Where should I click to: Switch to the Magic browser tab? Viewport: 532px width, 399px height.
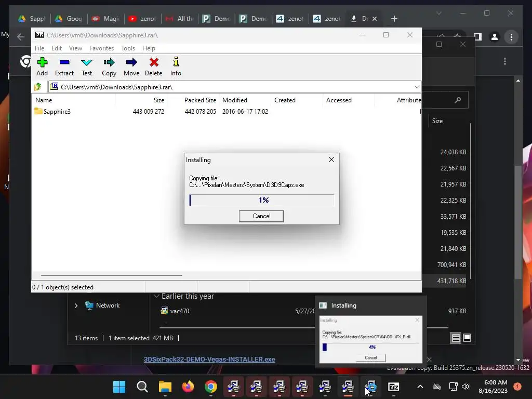pos(106,19)
